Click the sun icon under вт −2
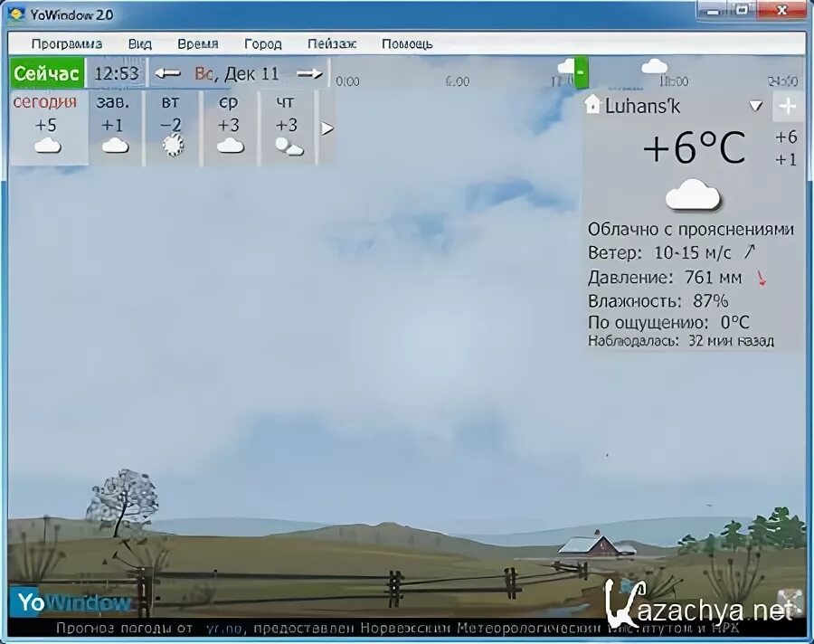814x644 pixels. (x=173, y=146)
